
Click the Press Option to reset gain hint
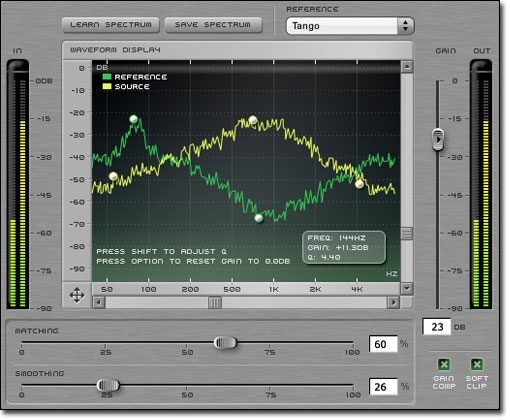click(193, 261)
